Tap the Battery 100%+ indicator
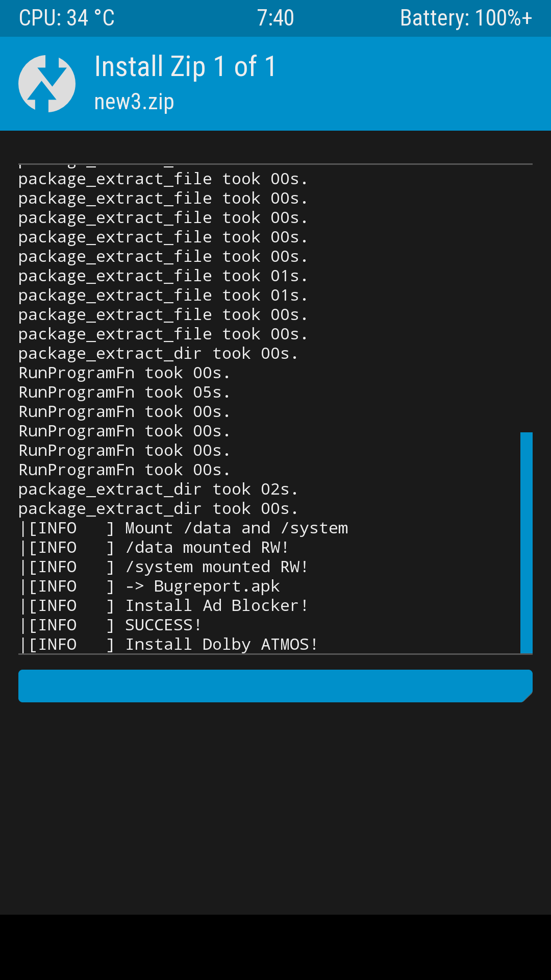Viewport: 551px width, 980px height. pos(466,18)
